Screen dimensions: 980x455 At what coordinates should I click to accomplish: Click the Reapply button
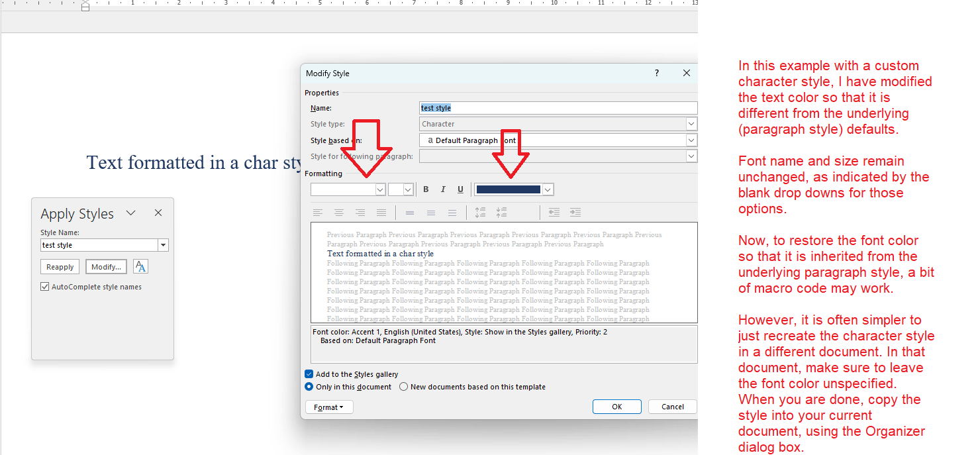[60, 267]
